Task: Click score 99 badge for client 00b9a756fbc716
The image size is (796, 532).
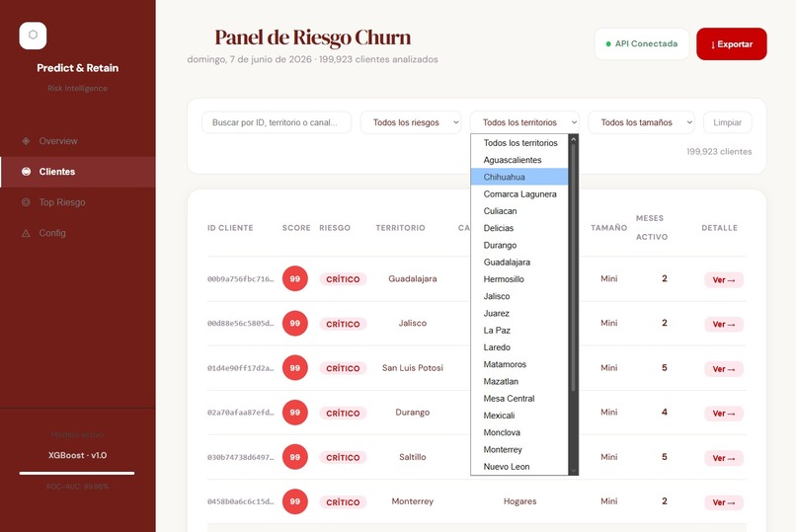Action: 295,278
